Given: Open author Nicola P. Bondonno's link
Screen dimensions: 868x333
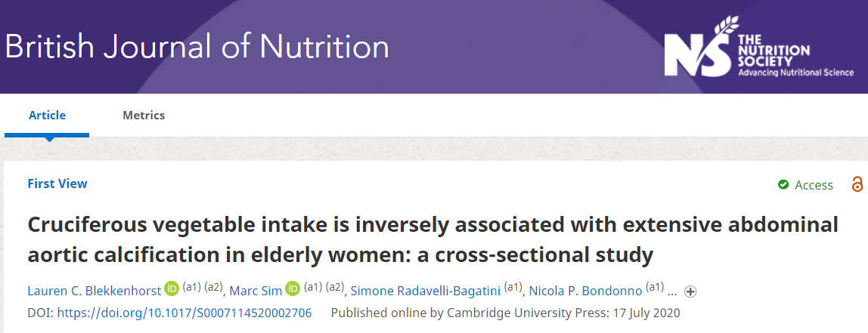Looking at the screenshot, I should [586, 291].
